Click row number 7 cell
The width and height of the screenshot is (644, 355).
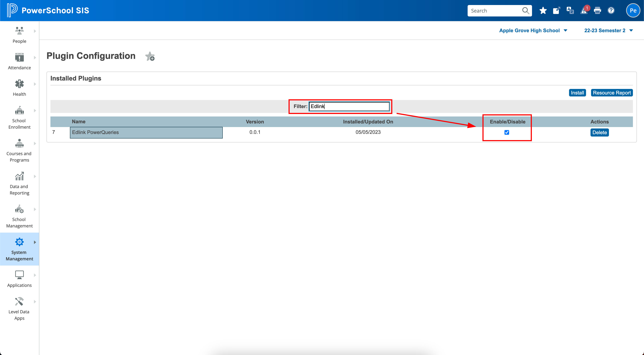53,132
